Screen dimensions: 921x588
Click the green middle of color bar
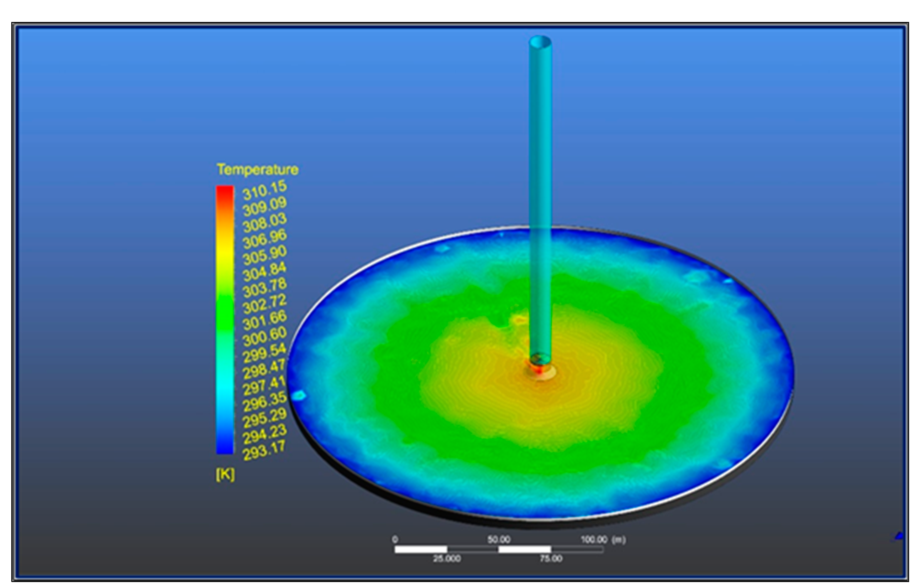pyautogui.click(x=225, y=314)
